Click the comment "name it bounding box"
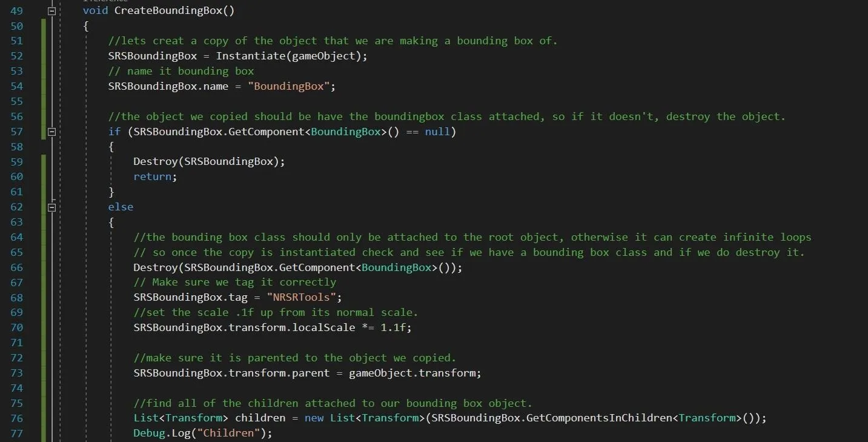 tap(181, 71)
